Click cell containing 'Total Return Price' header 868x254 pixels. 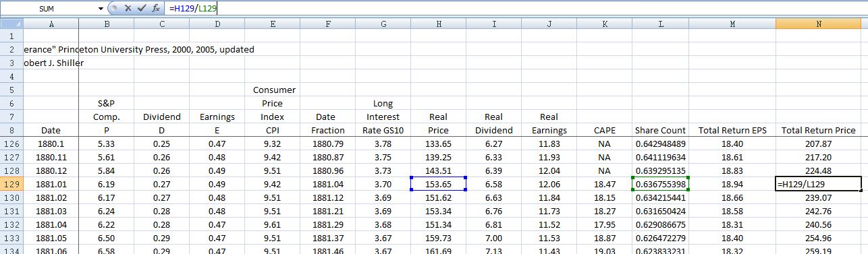(x=819, y=130)
